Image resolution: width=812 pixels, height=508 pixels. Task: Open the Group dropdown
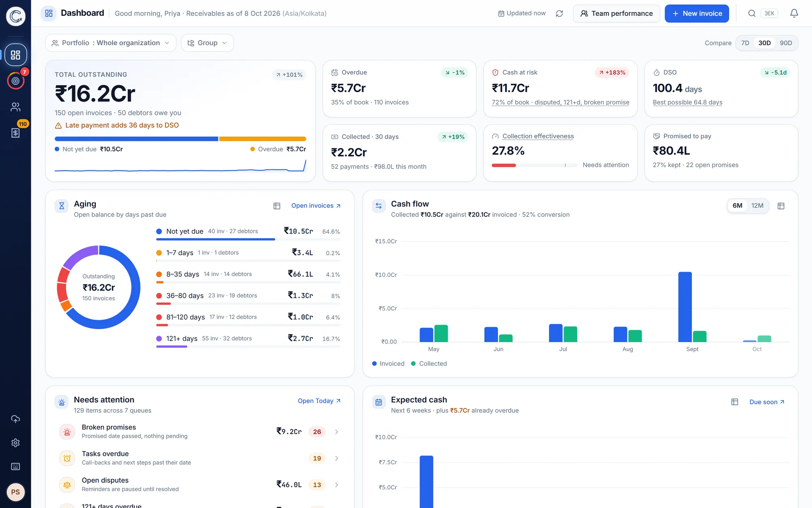pyautogui.click(x=207, y=43)
